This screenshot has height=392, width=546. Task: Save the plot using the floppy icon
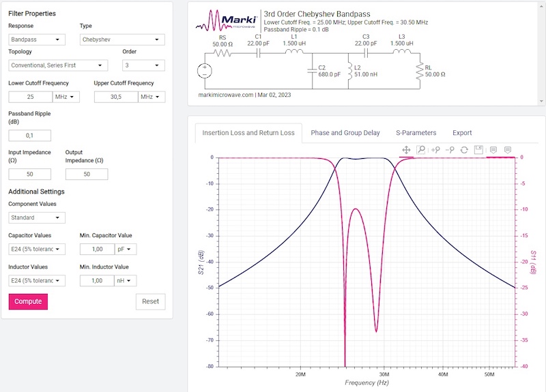[478, 149]
